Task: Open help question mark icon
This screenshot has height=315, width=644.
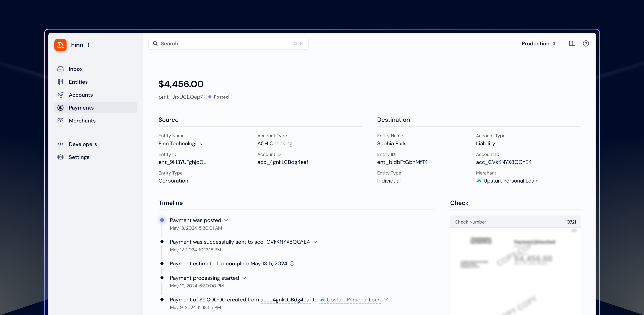Action: click(586, 43)
